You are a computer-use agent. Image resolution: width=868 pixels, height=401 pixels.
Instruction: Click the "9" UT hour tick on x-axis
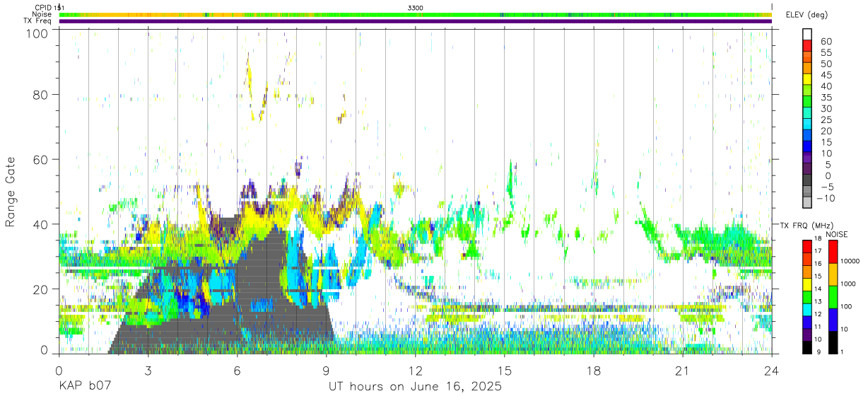click(326, 370)
